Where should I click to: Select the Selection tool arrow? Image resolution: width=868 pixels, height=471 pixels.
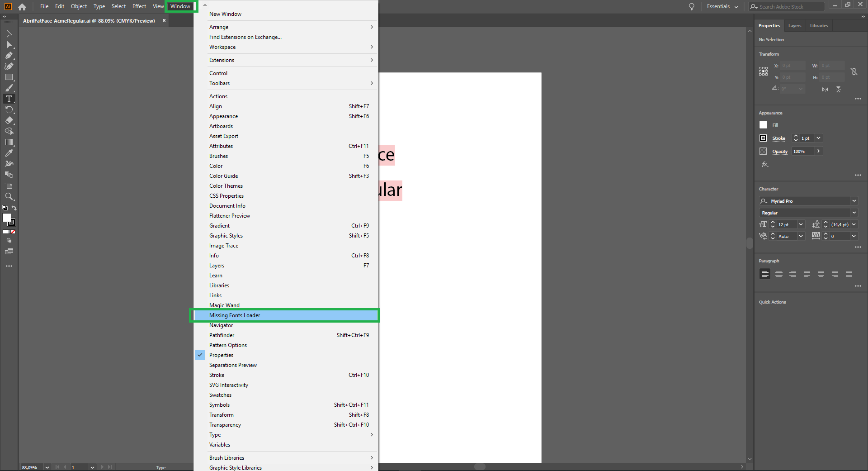(9, 33)
